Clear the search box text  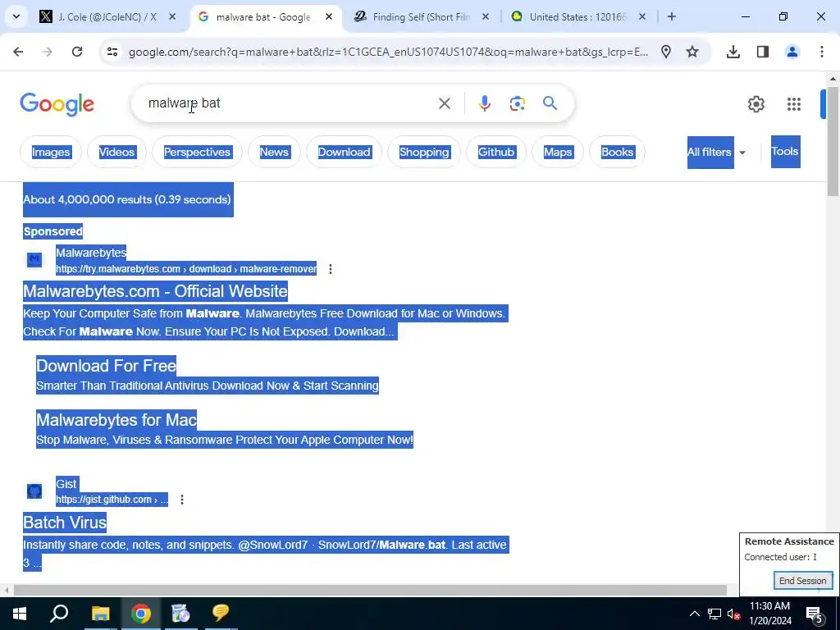coord(444,103)
